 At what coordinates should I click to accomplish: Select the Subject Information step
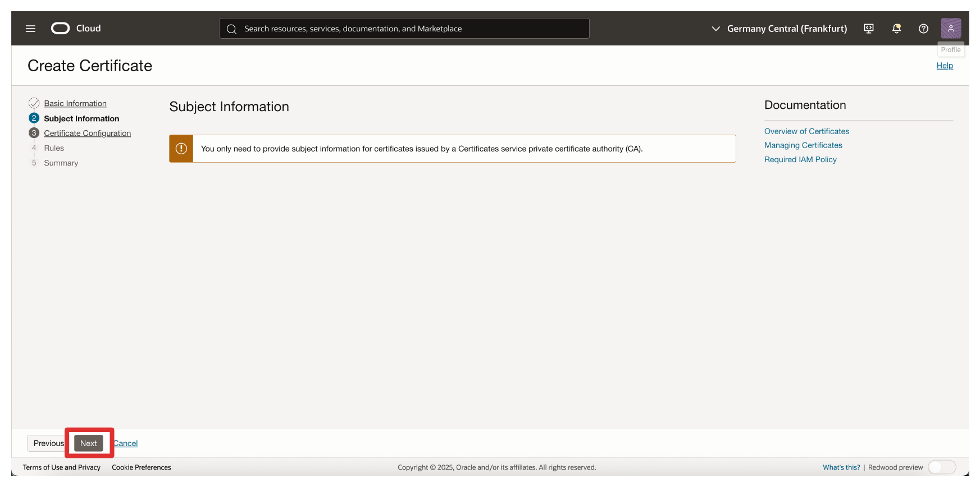81,118
